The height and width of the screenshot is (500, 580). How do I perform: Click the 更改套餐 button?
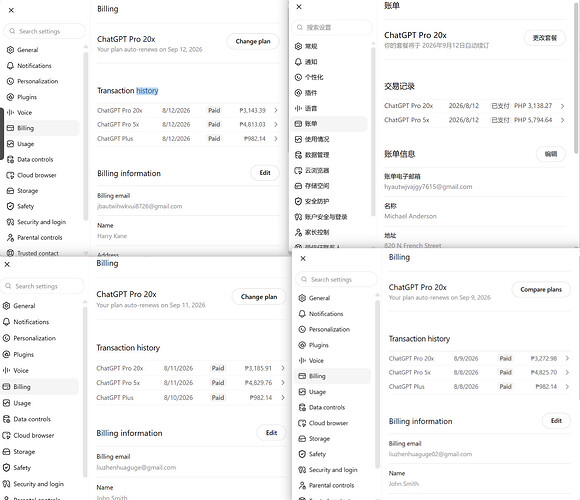pos(544,38)
